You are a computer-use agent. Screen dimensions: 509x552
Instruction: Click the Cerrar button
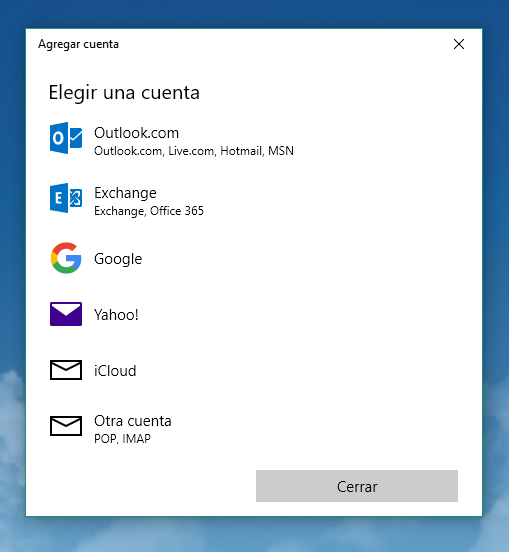click(357, 486)
